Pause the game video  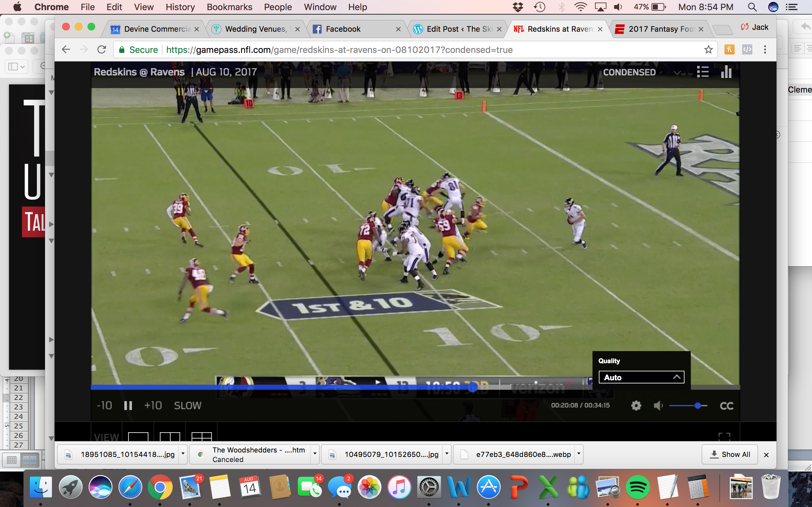[128, 406]
